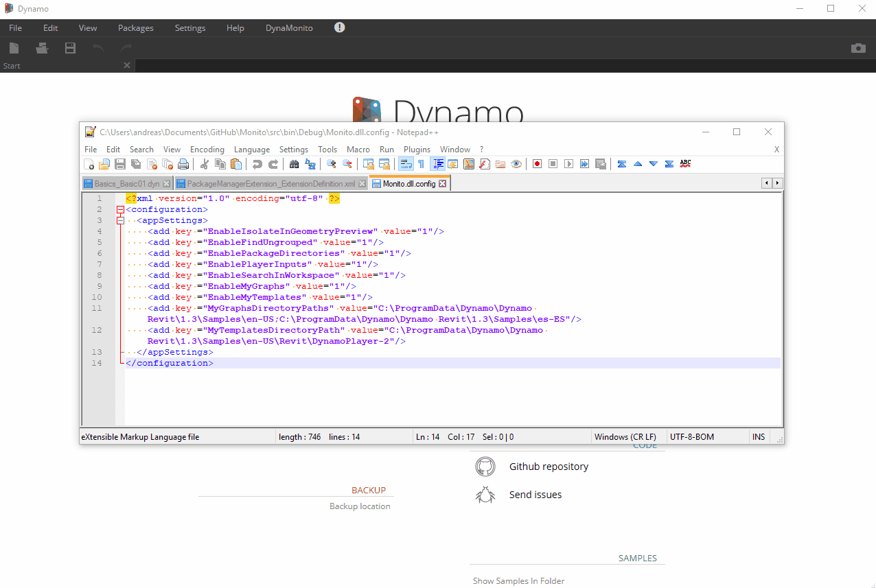Click Folder as Workspace toolbar icon
The width and height of the screenshot is (876, 588).
coord(500,164)
